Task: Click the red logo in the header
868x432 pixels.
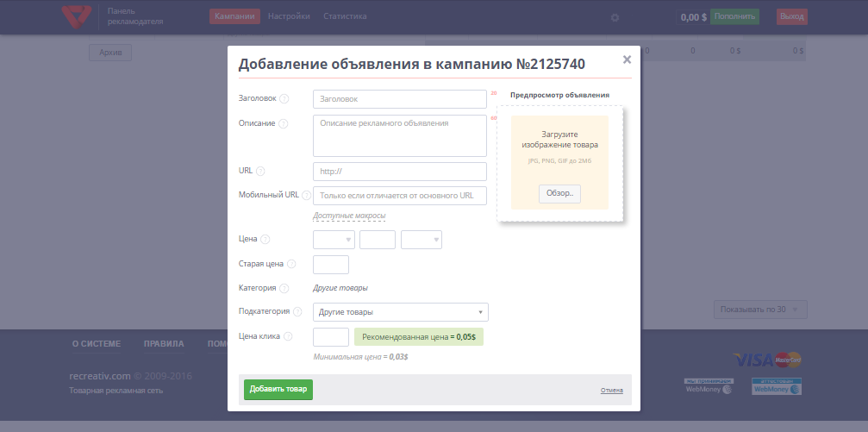Action: [77, 16]
